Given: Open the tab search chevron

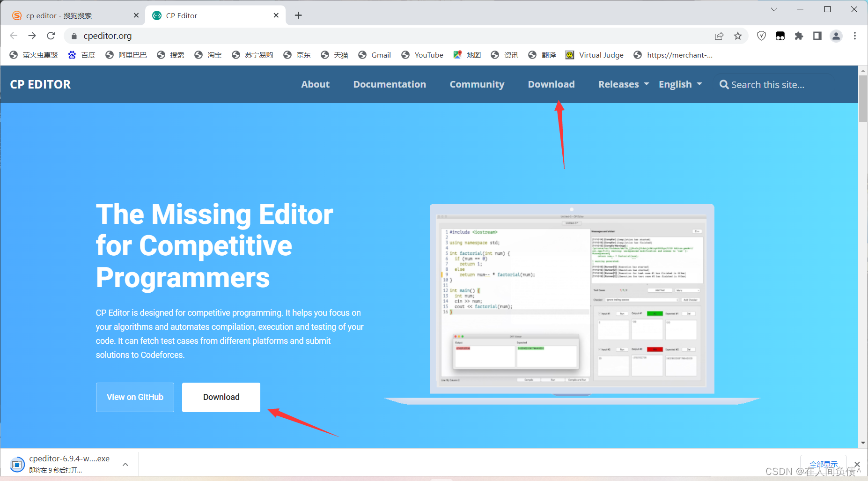Looking at the screenshot, I should click(774, 9).
